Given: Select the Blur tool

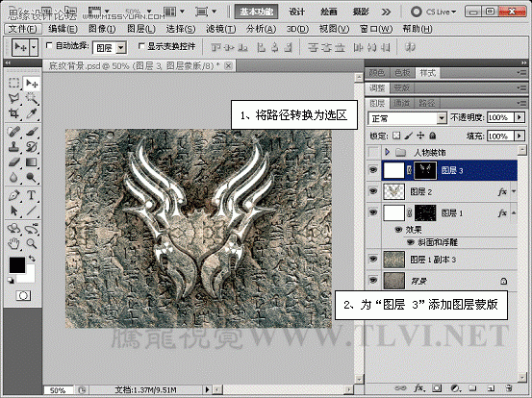Looking at the screenshot, I should [x=13, y=177].
